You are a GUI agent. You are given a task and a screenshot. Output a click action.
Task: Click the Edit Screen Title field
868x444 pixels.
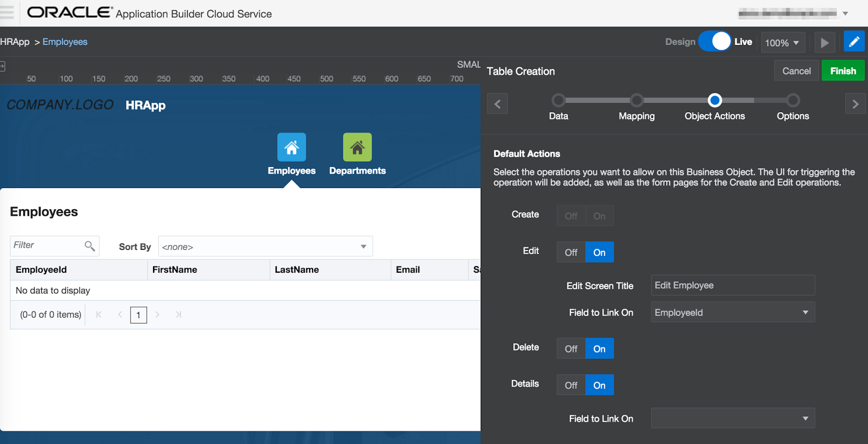tap(733, 285)
